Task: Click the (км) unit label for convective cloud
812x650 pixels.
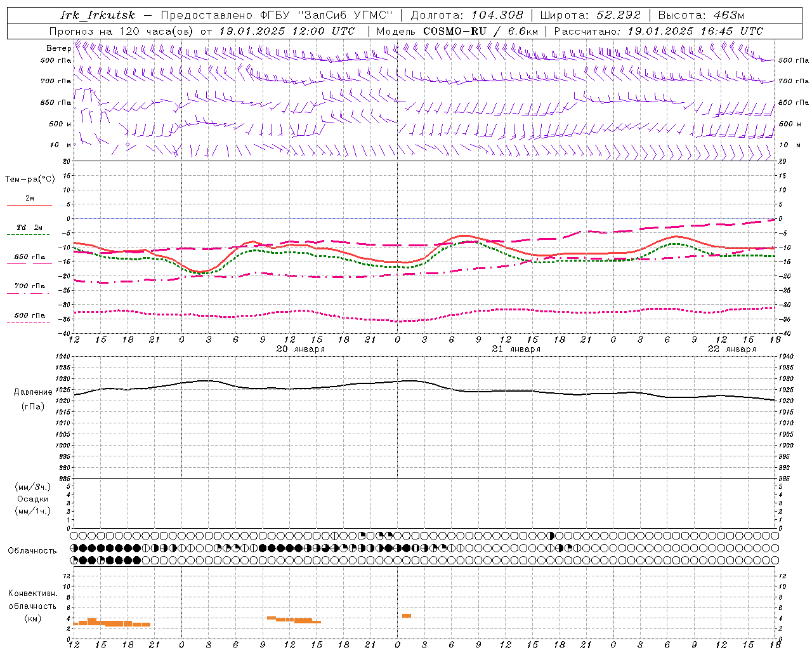Action: pos(33,618)
